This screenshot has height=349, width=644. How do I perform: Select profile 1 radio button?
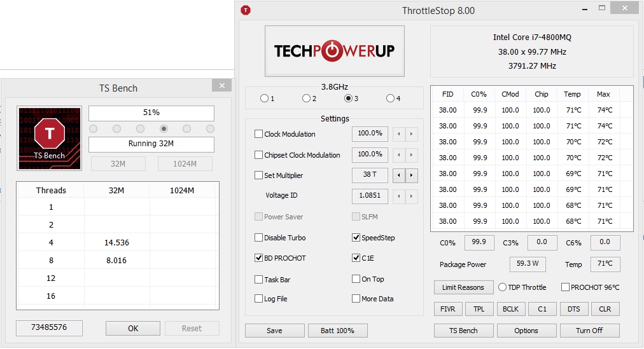pos(264,99)
